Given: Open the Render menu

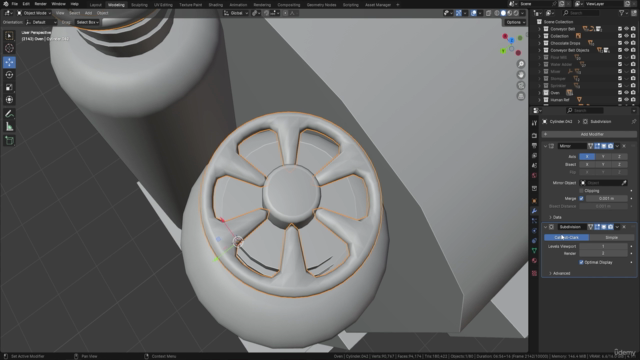Looking at the screenshot, I should (x=40, y=4).
